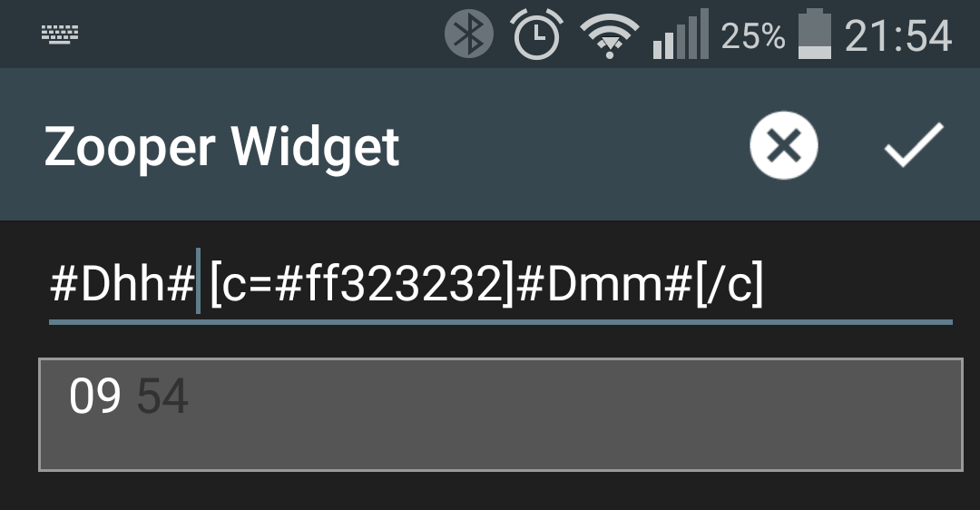Image resolution: width=980 pixels, height=510 pixels.
Task: Tap the cellular signal bars icon
Action: 681,34
